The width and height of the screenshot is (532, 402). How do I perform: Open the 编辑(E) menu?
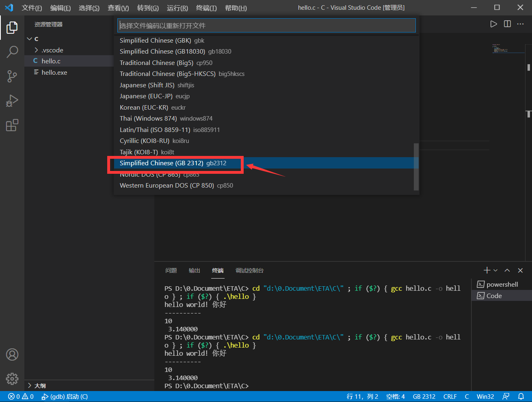pyautogui.click(x=61, y=8)
